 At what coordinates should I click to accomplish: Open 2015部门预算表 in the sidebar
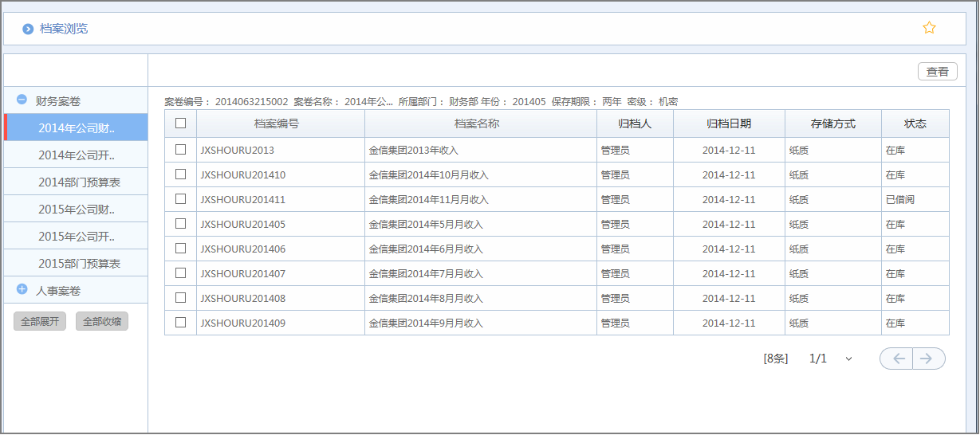(x=79, y=263)
